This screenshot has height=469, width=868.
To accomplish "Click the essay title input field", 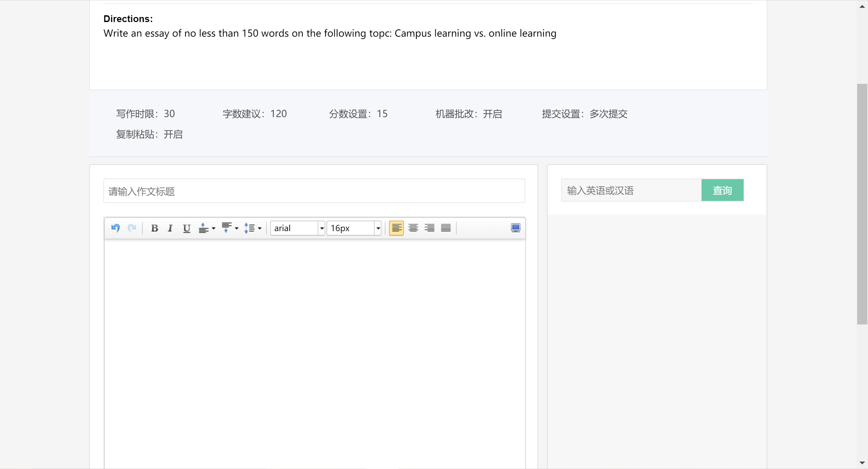I will pyautogui.click(x=314, y=191).
